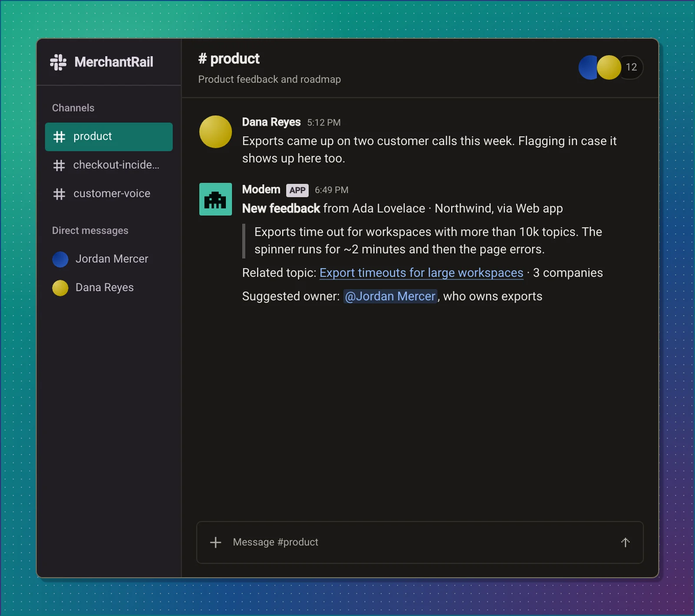
Task: Click the hash icon beside customer-voice
Action: pos(59,194)
